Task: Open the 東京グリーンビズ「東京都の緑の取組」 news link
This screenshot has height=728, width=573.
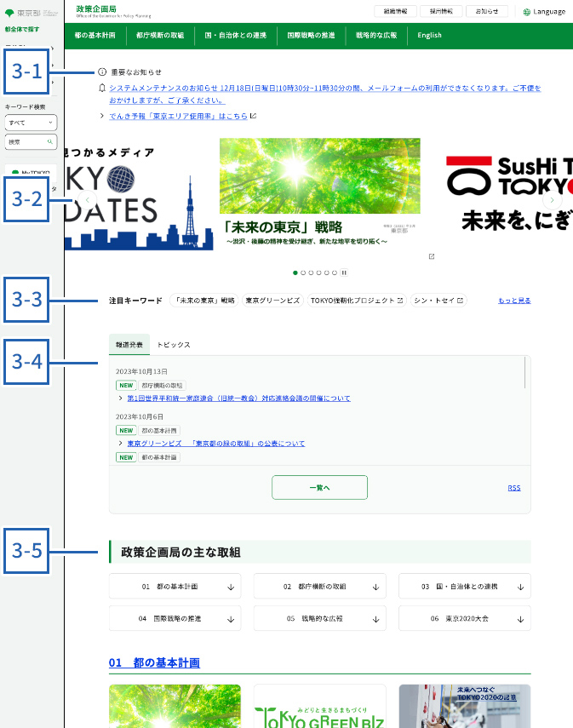Action: click(x=216, y=444)
